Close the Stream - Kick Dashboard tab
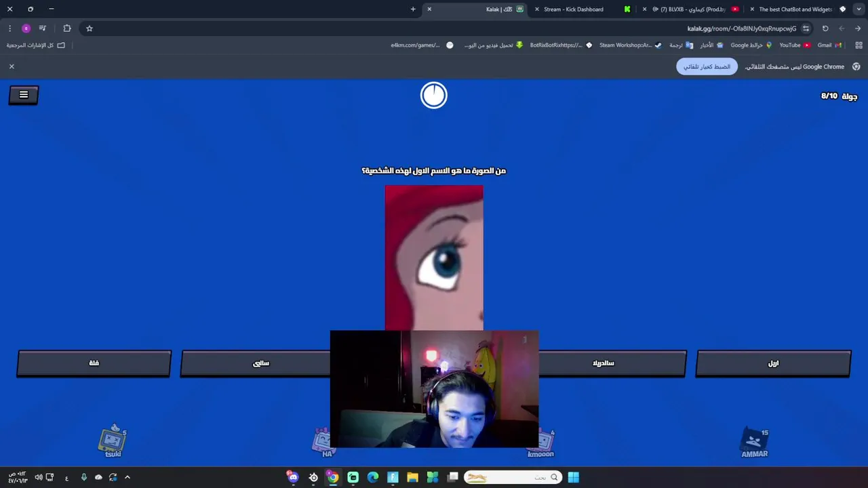The height and width of the screenshot is (488, 868). tap(537, 9)
